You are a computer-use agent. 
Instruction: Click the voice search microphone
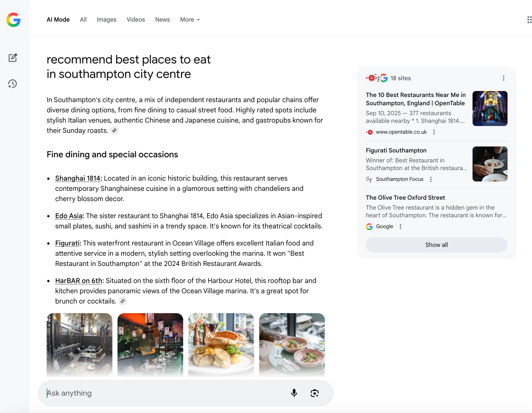294,393
